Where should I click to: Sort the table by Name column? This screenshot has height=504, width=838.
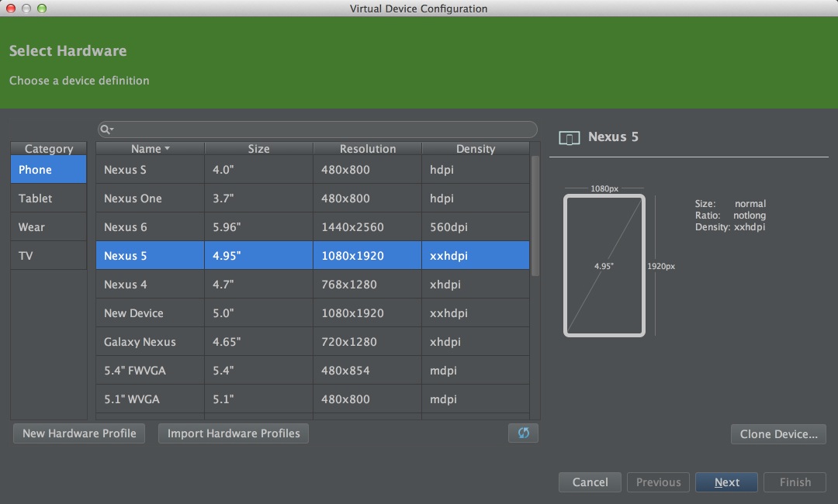click(150, 149)
